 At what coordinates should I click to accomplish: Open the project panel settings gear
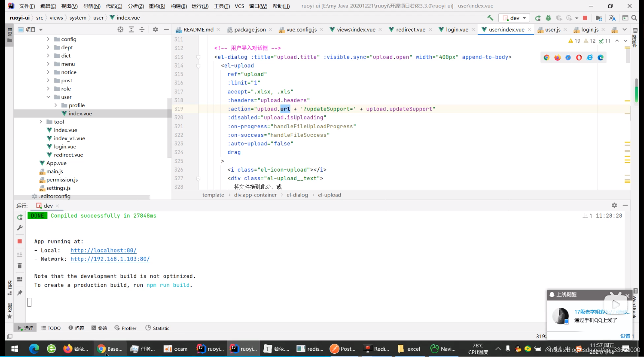tap(155, 30)
